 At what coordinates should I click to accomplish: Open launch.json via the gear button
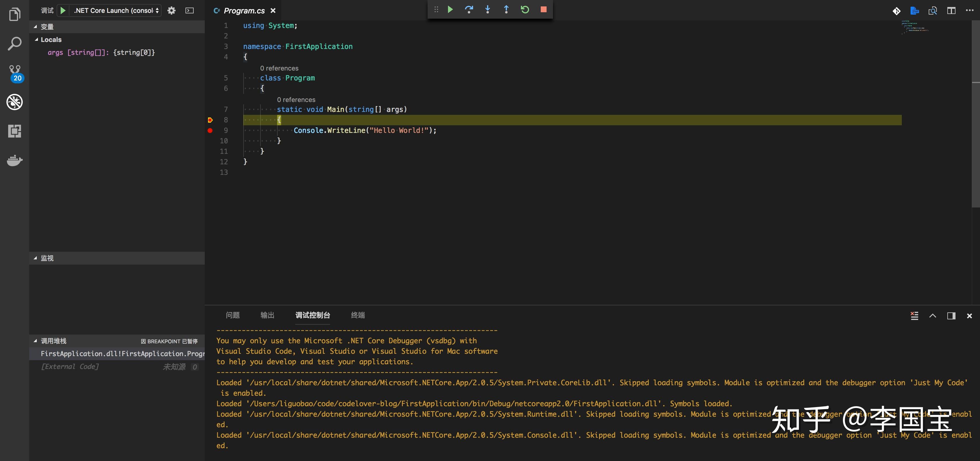171,11
